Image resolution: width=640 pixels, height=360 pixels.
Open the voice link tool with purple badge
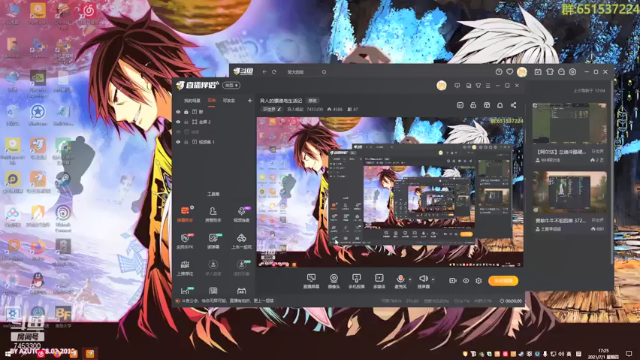coord(241,213)
